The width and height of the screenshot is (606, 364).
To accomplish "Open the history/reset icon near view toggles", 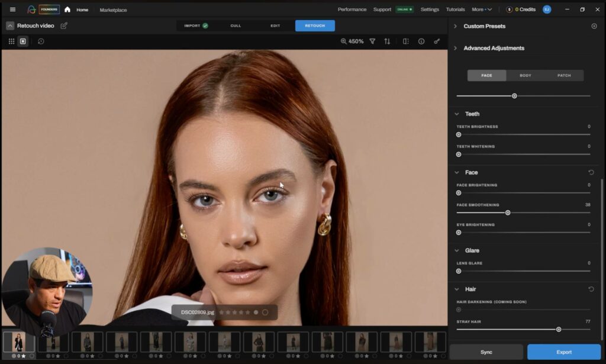I will click(x=40, y=40).
